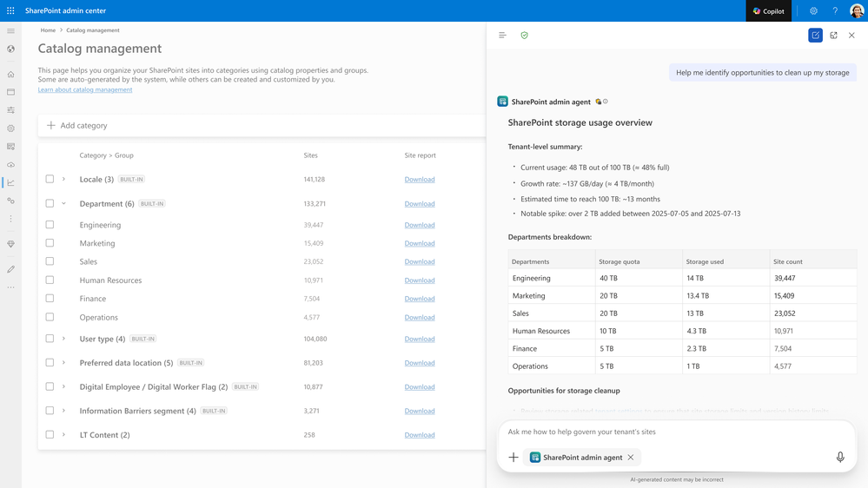Click plus attach icon in chat box
The width and height of the screenshot is (868, 488).
(514, 457)
